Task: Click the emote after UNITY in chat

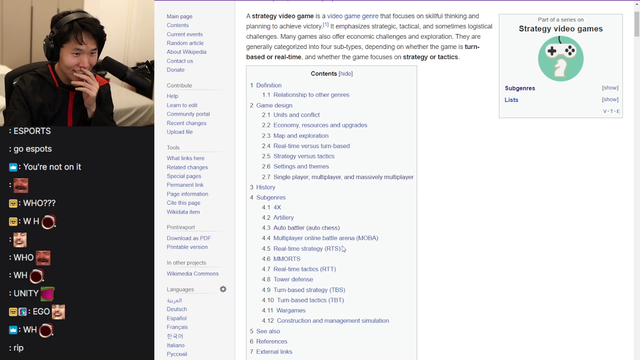Action: click(x=47, y=293)
